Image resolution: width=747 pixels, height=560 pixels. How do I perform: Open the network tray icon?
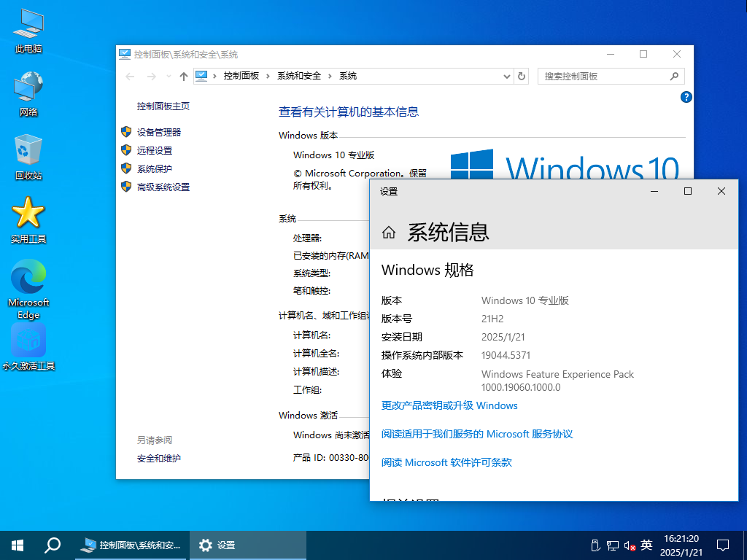point(613,545)
